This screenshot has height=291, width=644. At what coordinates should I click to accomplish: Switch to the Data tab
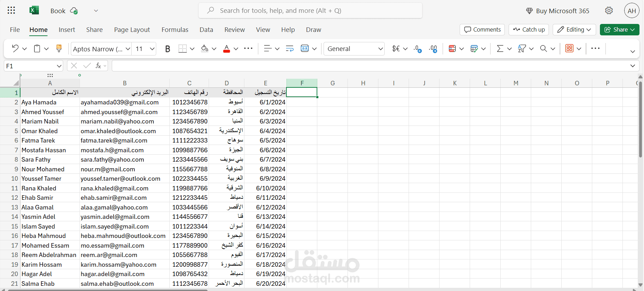(206, 29)
